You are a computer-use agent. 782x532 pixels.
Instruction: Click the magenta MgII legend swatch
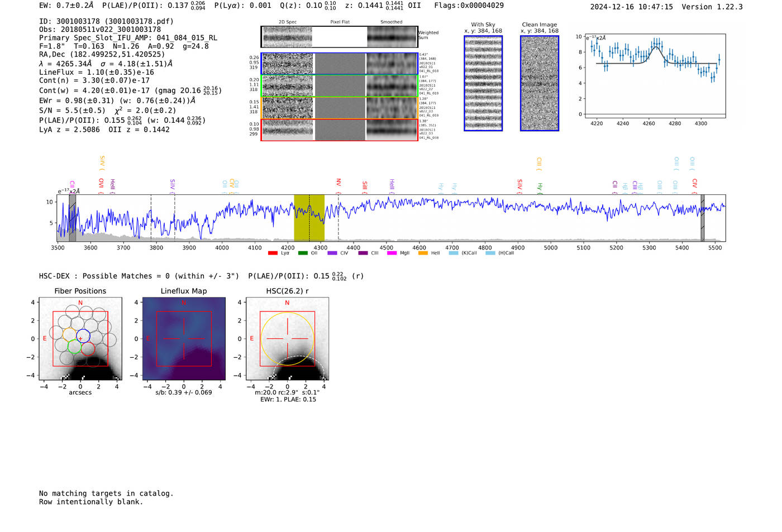(392, 253)
